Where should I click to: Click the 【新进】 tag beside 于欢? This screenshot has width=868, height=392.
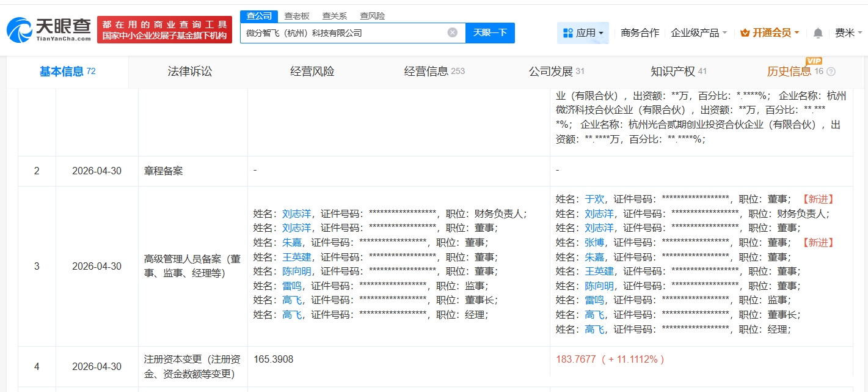(818, 199)
